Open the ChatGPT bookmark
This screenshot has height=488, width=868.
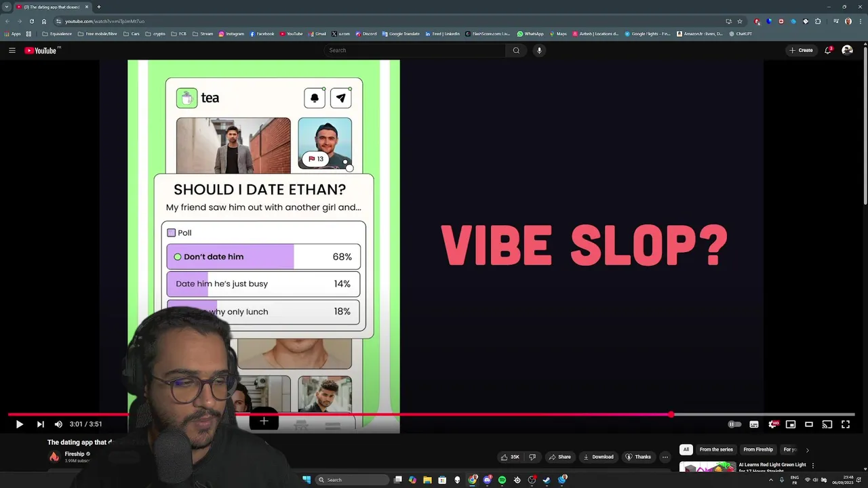(741, 34)
